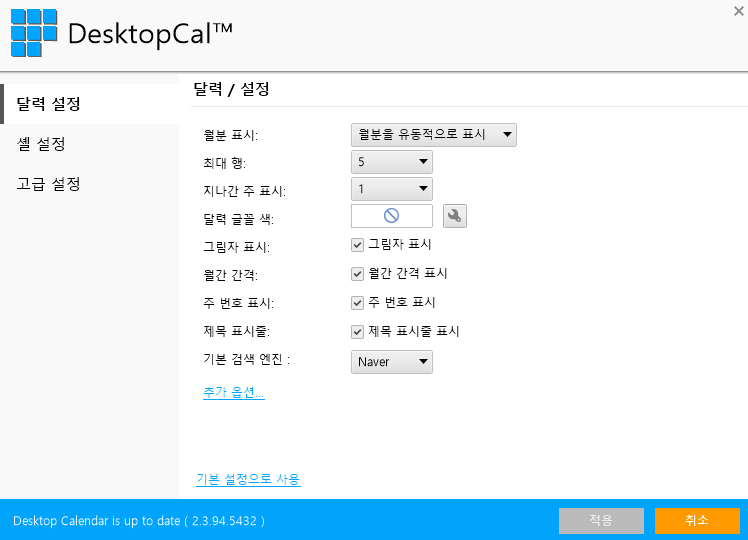Click the 기본 검색 엔진 : label

point(247,359)
